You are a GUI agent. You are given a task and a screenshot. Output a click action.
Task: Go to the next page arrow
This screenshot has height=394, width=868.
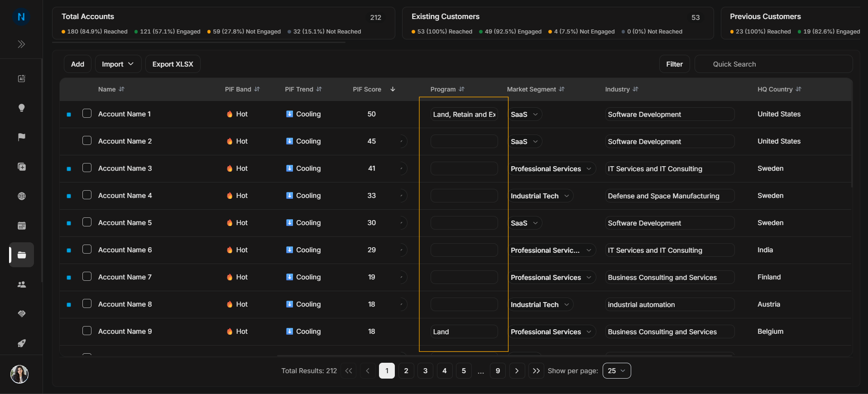pyautogui.click(x=517, y=371)
